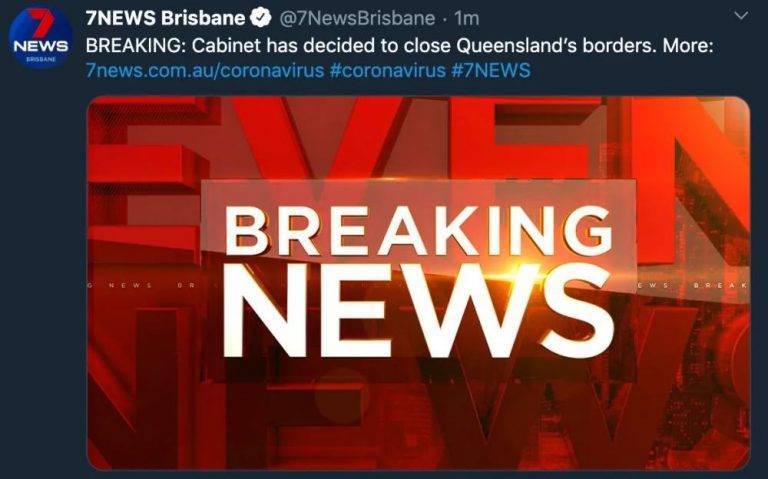The width and height of the screenshot is (768, 479).
Task: Click the tweet text about Queensland's borders
Action: pos(399,46)
